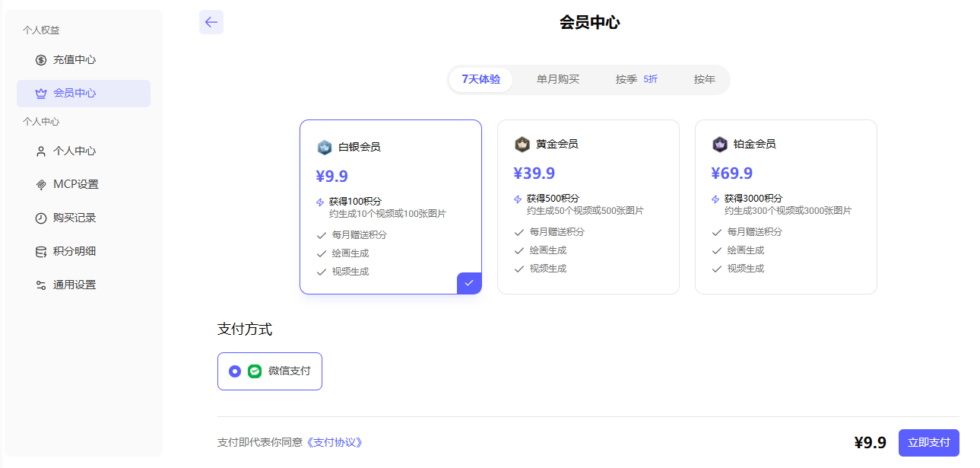Select the 会员中心 sidebar icon
This screenshot has height=468, width=980.
pos(39,93)
